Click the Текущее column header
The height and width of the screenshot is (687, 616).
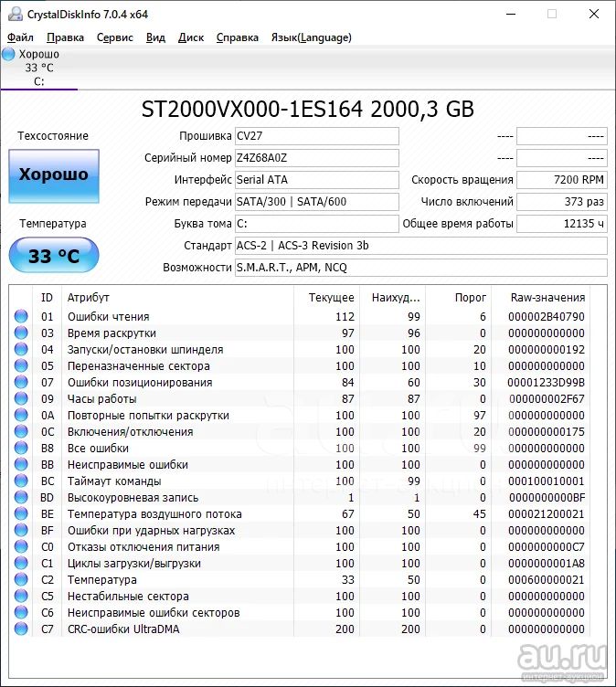326,298
